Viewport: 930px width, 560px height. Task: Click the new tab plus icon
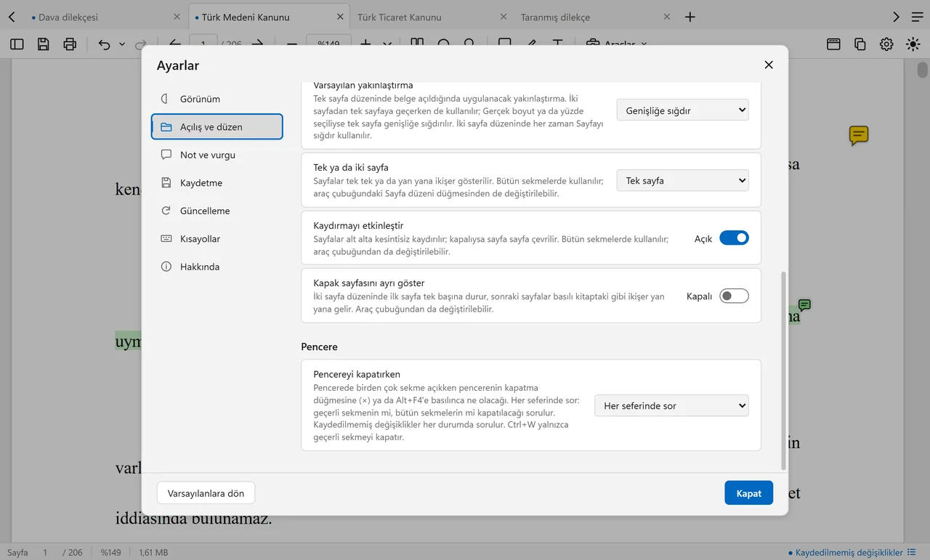click(x=690, y=17)
